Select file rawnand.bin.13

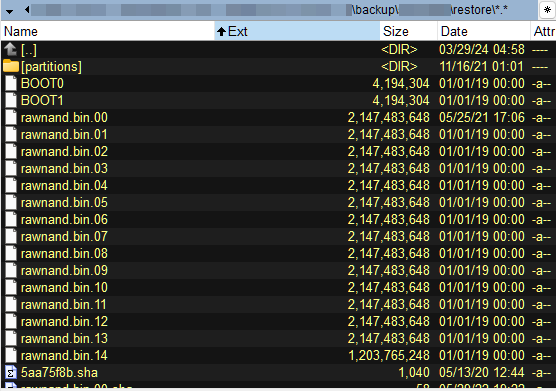pos(64,339)
